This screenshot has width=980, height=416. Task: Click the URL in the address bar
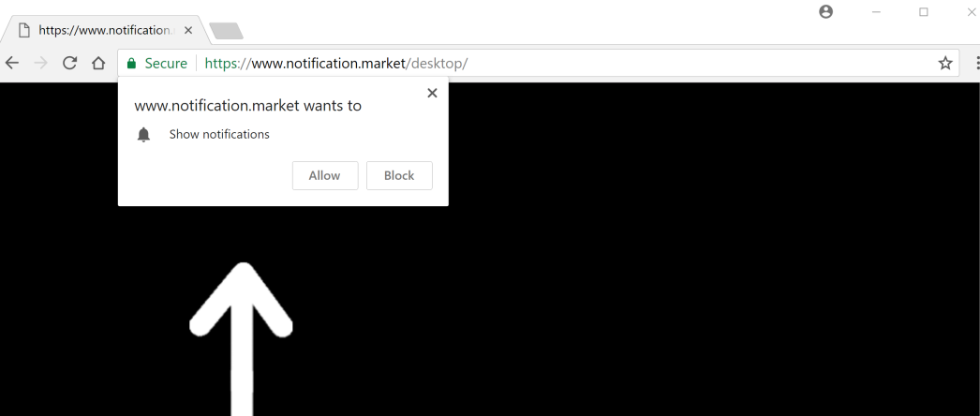pos(336,63)
